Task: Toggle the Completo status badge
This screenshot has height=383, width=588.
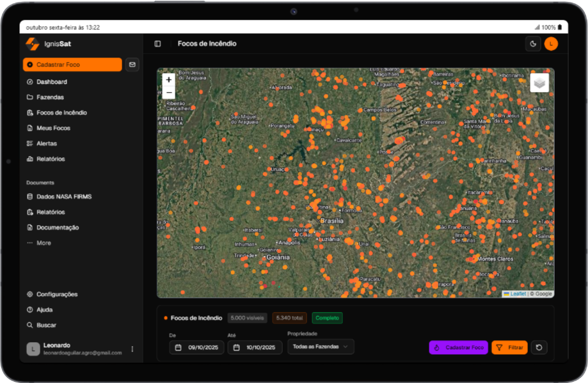Action: point(327,317)
